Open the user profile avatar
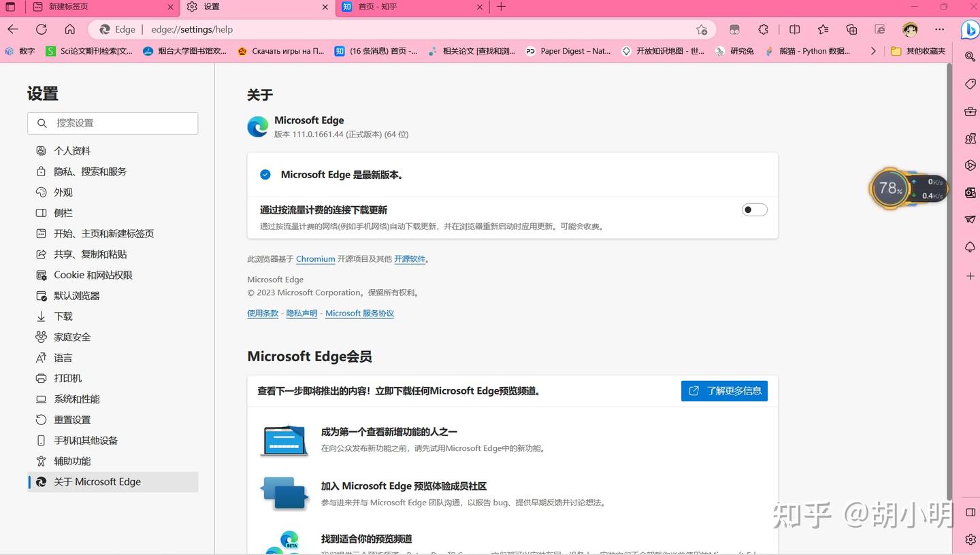 (910, 29)
